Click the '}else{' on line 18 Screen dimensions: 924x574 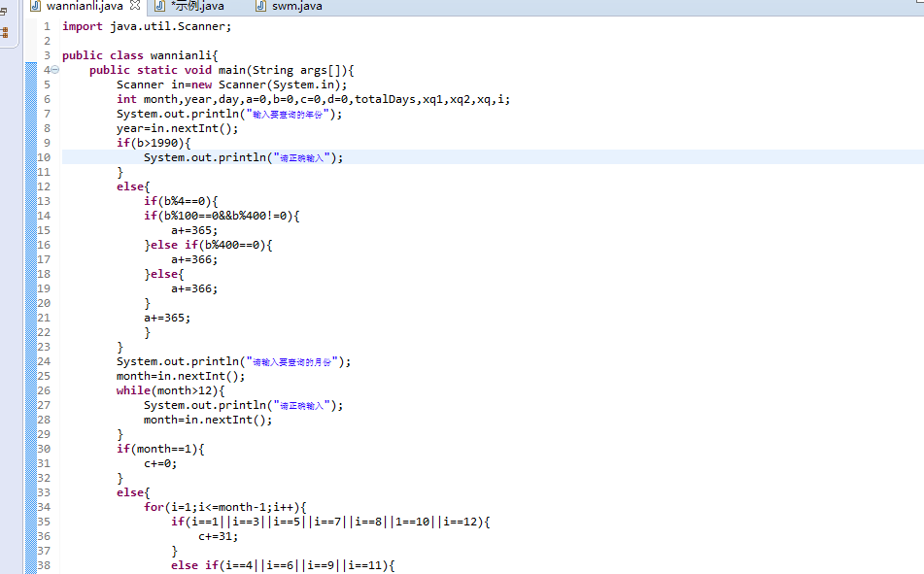tap(164, 274)
